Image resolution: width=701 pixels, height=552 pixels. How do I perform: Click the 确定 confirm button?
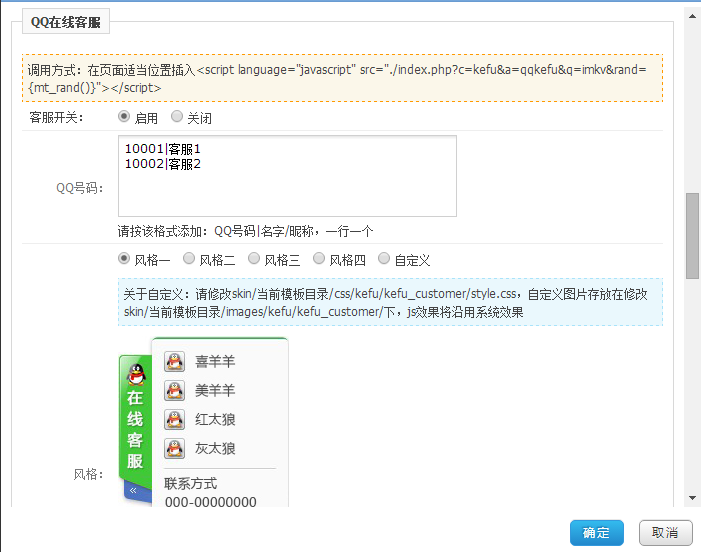pos(596,533)
